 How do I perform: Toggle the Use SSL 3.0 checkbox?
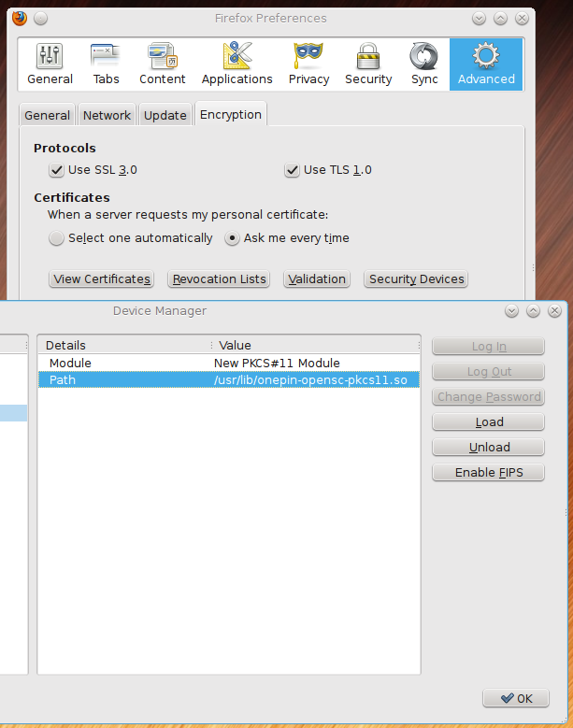[x=56, y=170]
